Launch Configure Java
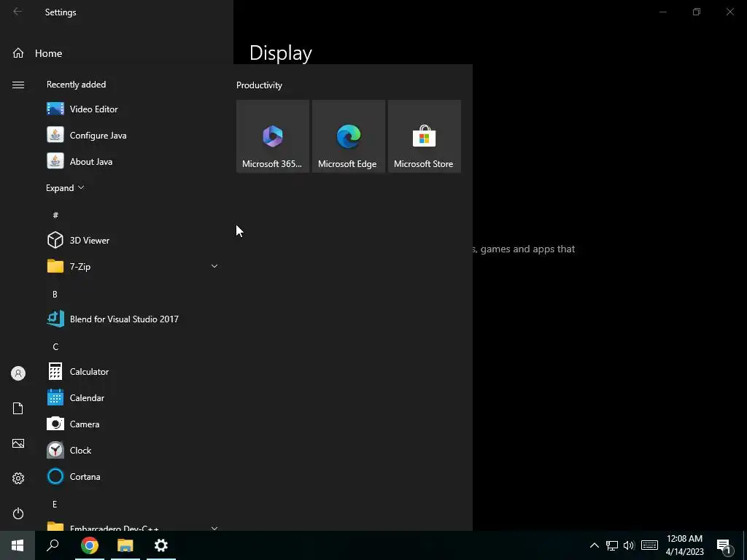The image size is (747, 560). pos(132,135)
